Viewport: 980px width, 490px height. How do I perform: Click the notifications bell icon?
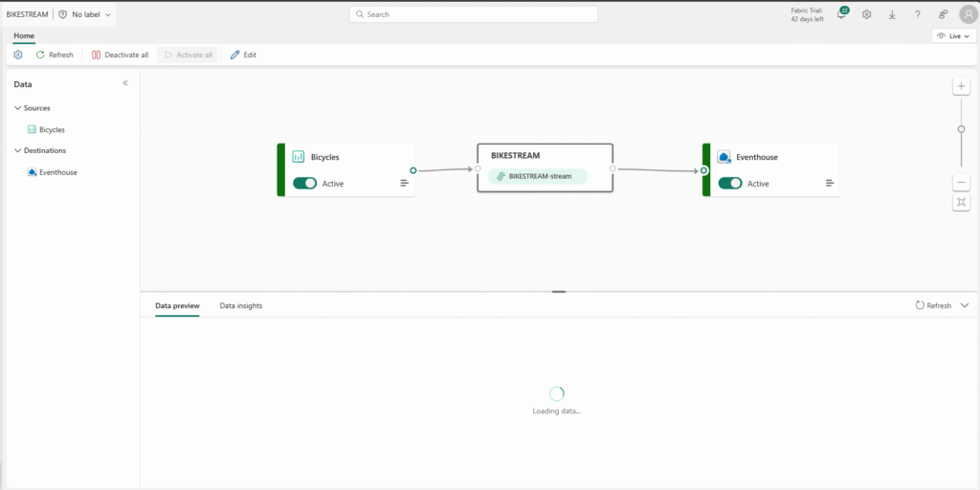click(x=841, y=14)
